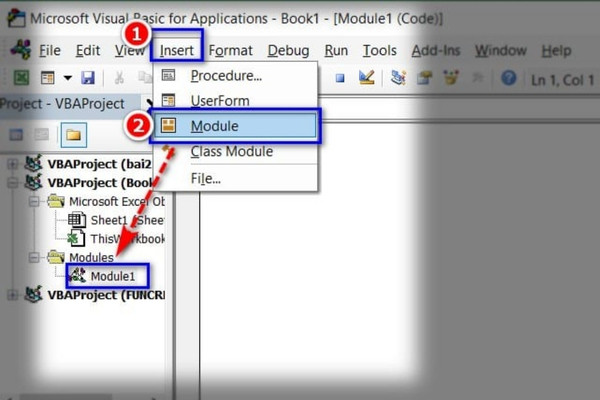Open the View menu

tap(130, 51)
